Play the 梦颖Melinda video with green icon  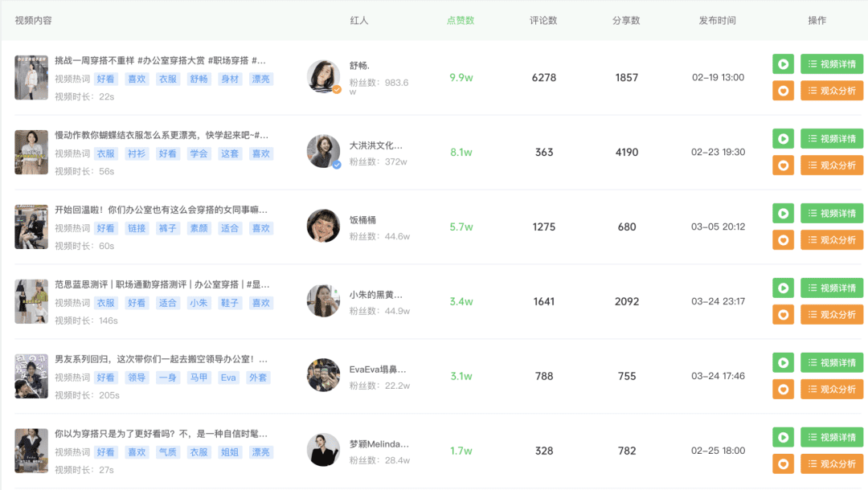click(x=783, y=438)
